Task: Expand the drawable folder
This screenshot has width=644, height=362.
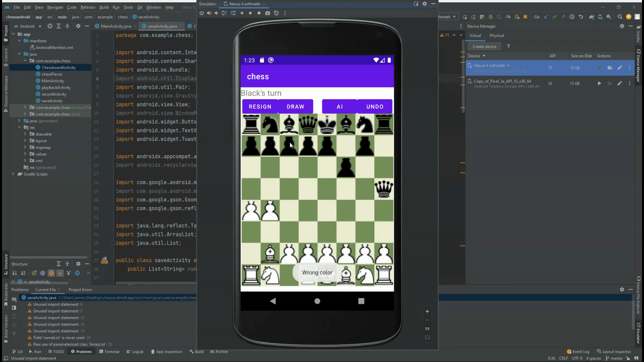Action: [x=25, y=134]
